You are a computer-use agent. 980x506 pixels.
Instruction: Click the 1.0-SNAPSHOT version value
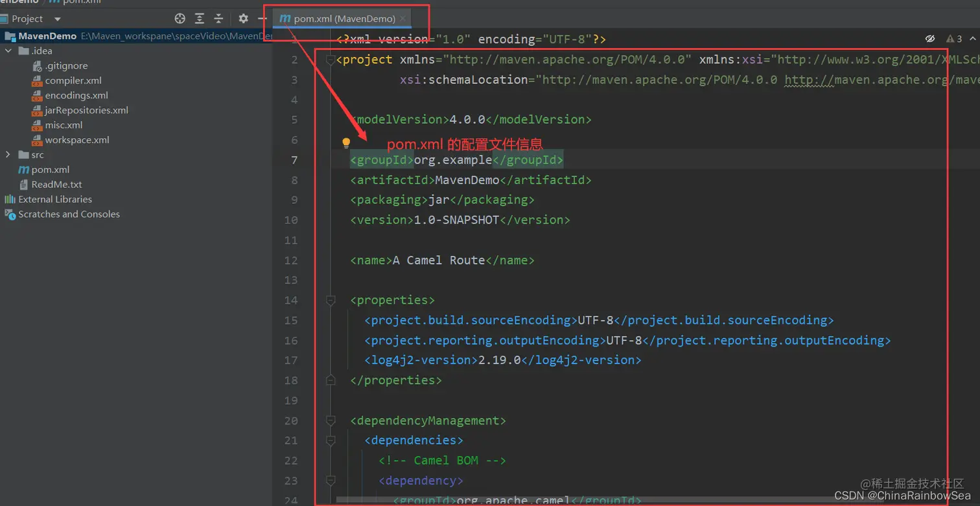[x=456, y=220]
